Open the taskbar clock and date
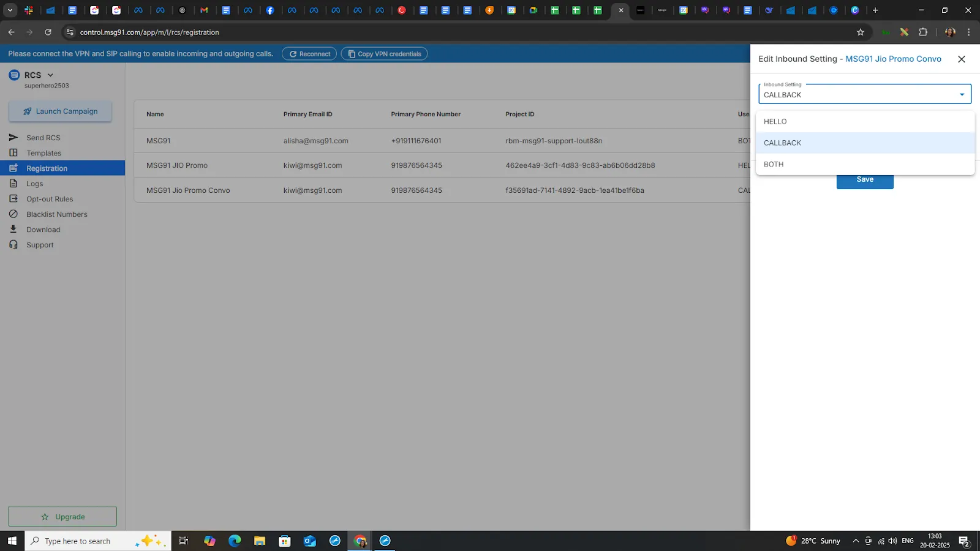The height and width of the screenshot is (551, 980). 935,541
